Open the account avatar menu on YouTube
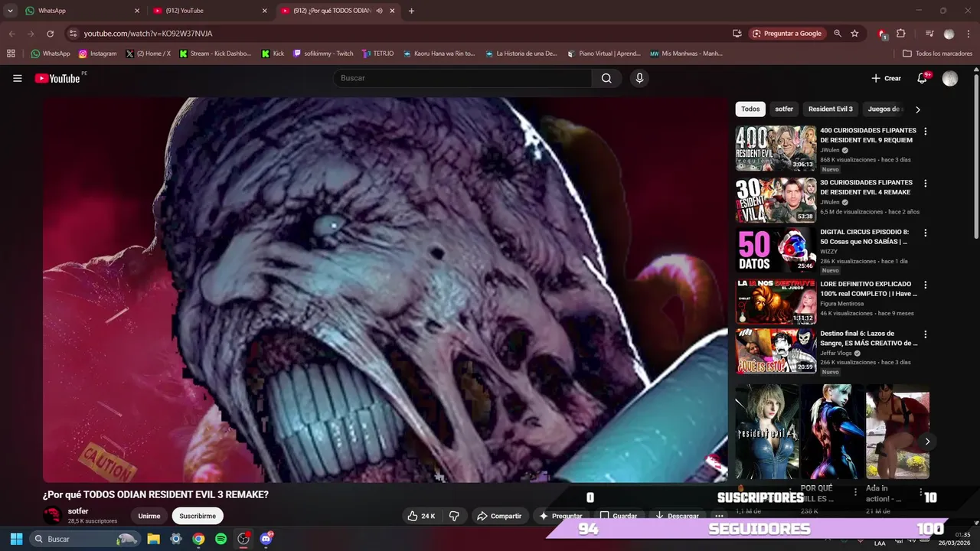Screen dimensions: 980x551 pyautogui.click(x=950, y=78)
